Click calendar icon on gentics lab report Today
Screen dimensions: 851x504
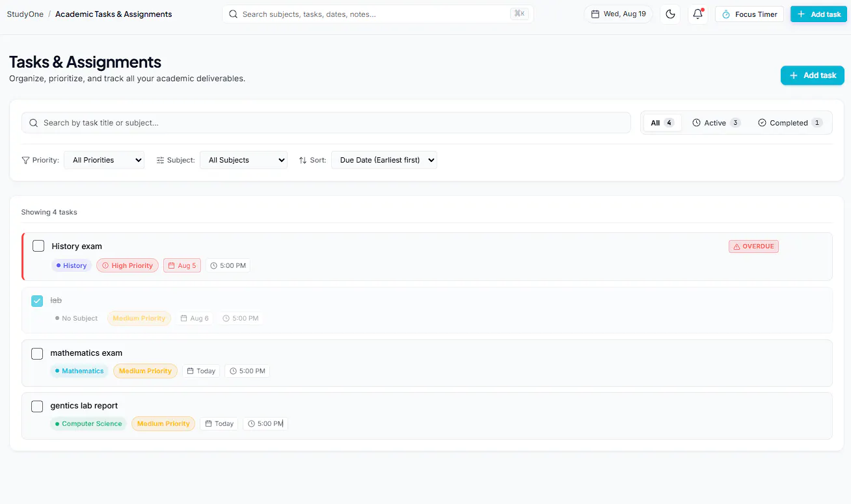tap(208, 423)
